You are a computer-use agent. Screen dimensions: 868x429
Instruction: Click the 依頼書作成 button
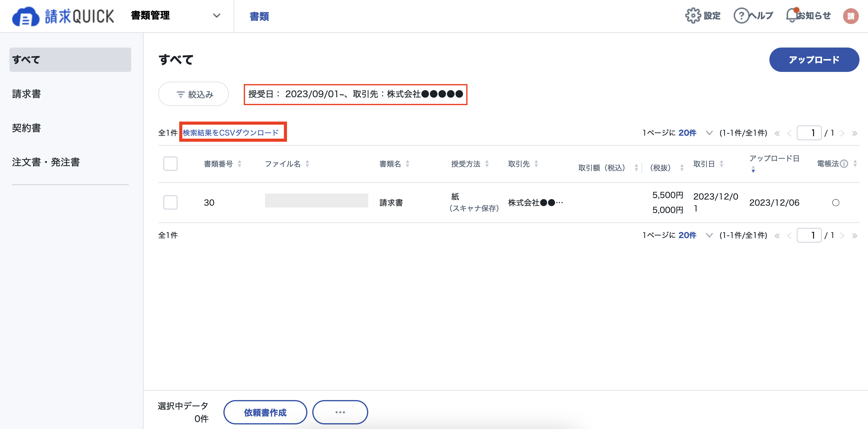(x=265, y=412)
